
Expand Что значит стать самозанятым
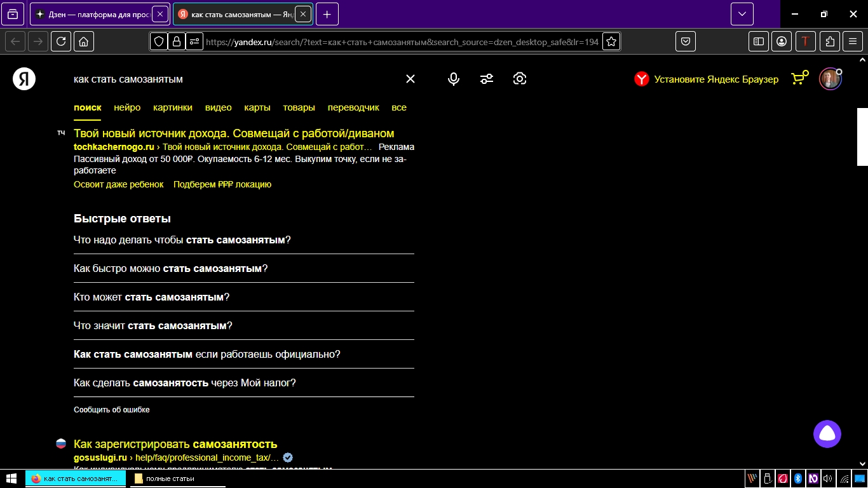pos(244,326)
